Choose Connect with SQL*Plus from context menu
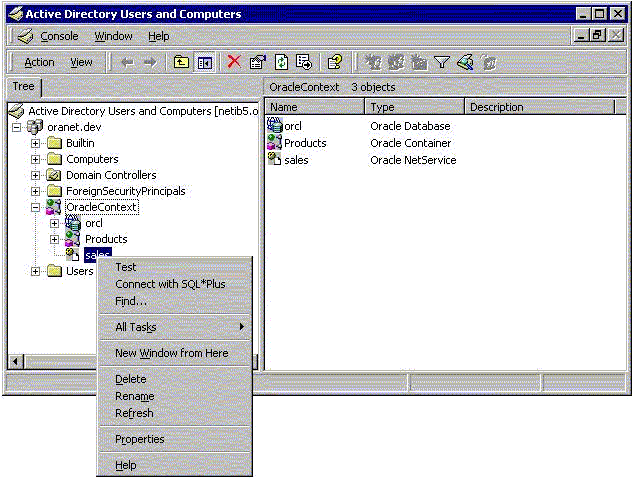The image size is (634, 478). (x=170, y=284)
